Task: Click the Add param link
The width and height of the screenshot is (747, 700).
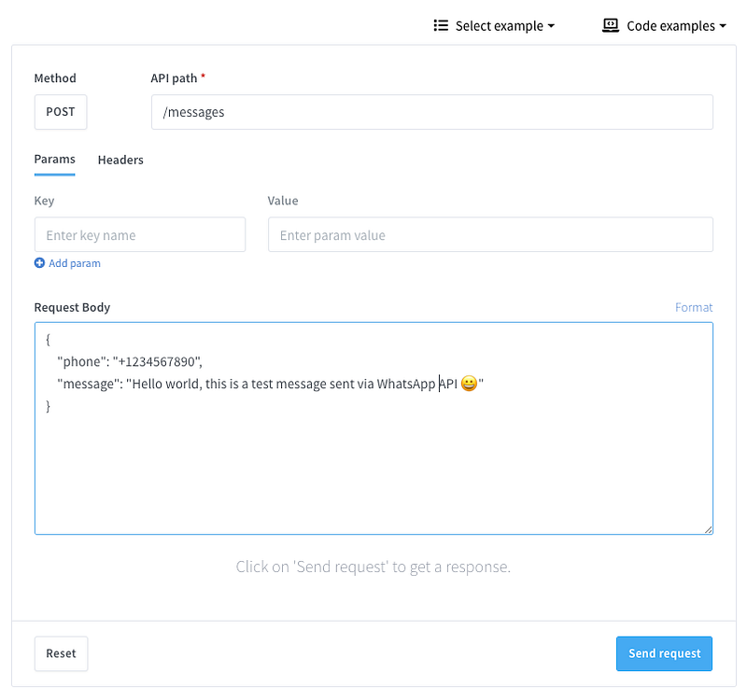Action: click(x=74, y=263)
